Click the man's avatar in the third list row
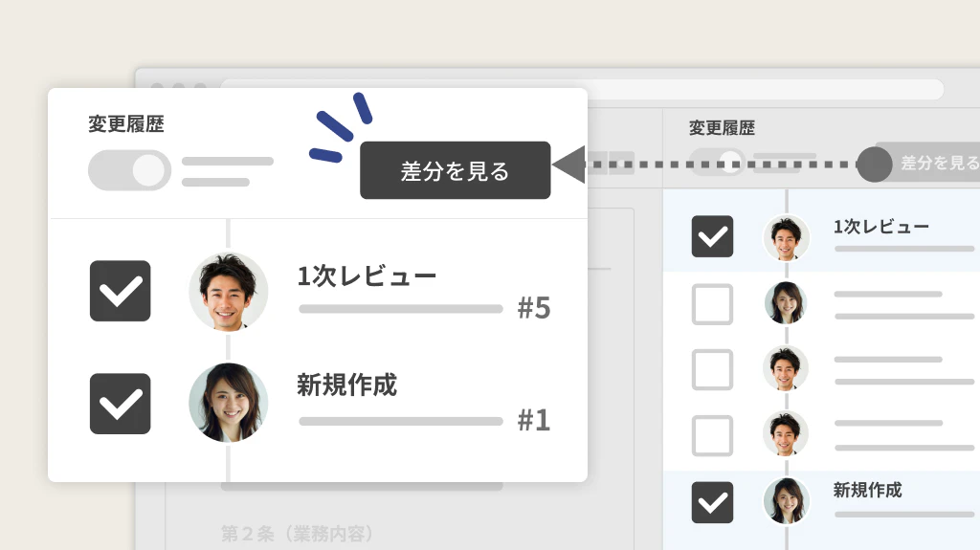 coord(786,368)
